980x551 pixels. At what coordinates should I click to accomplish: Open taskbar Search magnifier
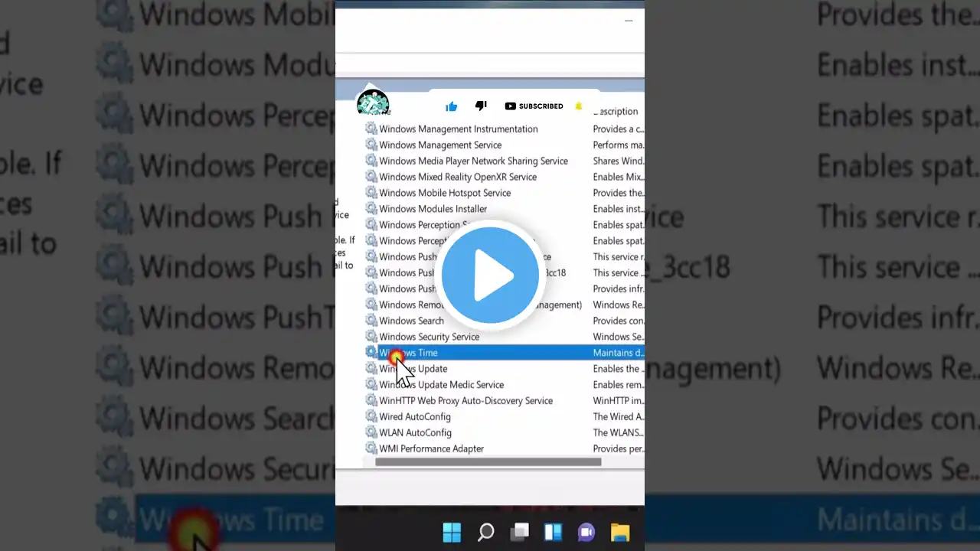[485, 532]
